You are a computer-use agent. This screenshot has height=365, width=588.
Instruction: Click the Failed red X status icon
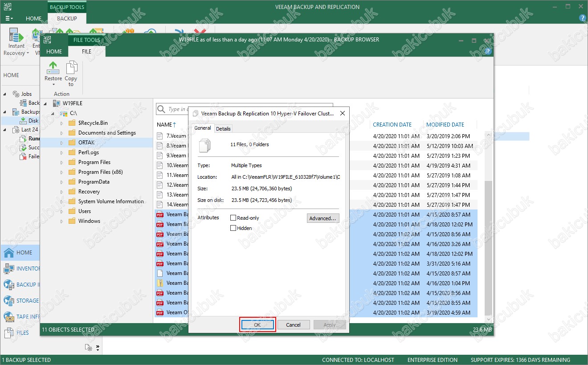[24, 156]
